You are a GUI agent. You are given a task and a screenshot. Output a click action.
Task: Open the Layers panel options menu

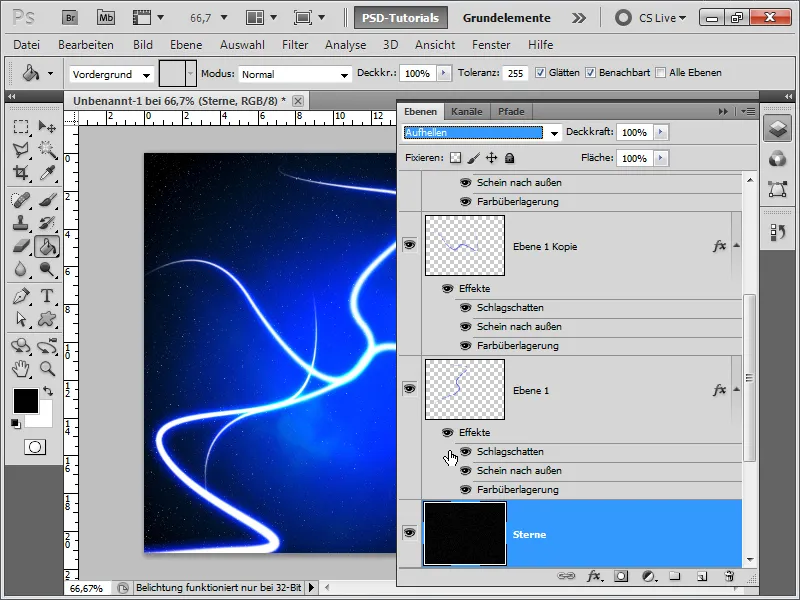click(x=748, y=111)
